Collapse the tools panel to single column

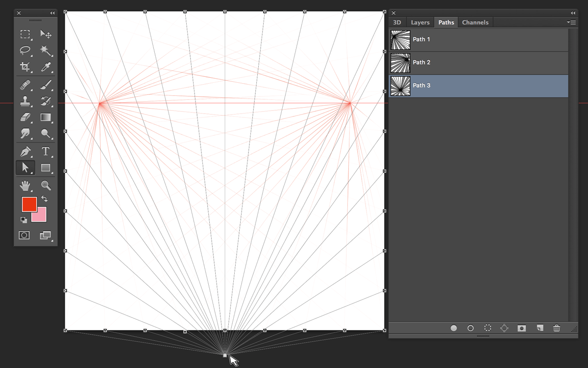coord(52,13)
